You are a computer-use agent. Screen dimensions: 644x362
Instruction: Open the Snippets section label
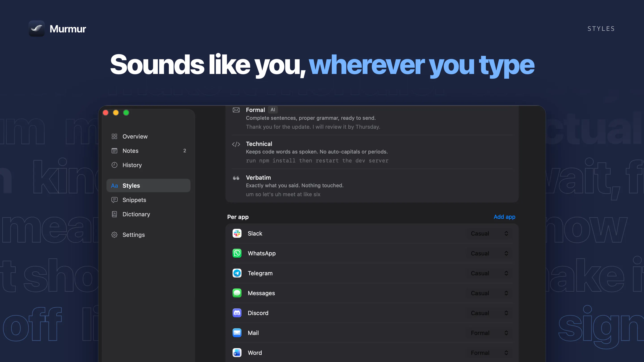(x=134, y=200)
